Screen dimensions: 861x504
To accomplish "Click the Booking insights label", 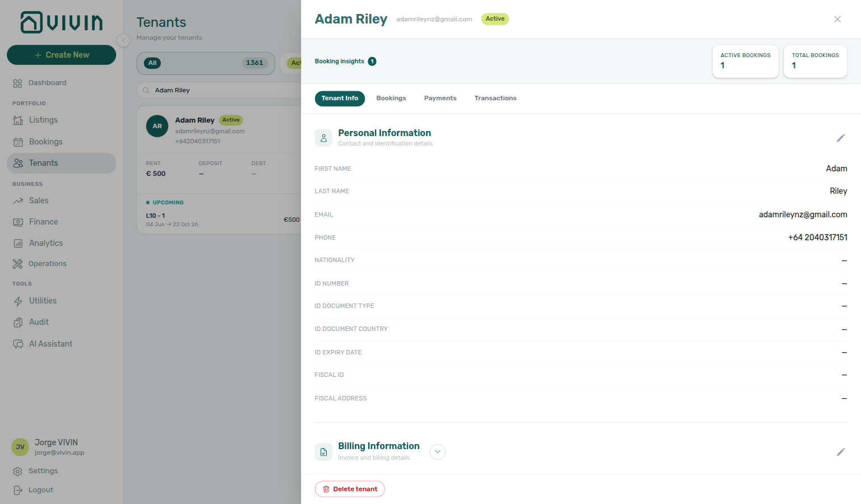I will click(339, 62).
